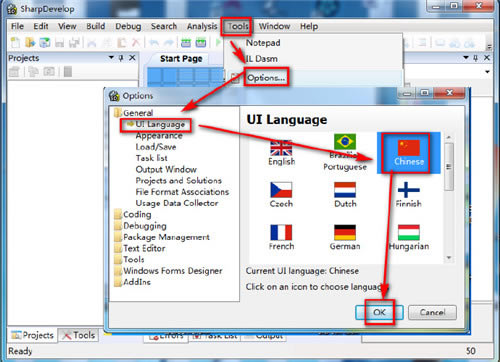The height and width of the screenshot is (362, 500).
Task: Select Load/Save in the options tree
Action: (156, 147)
